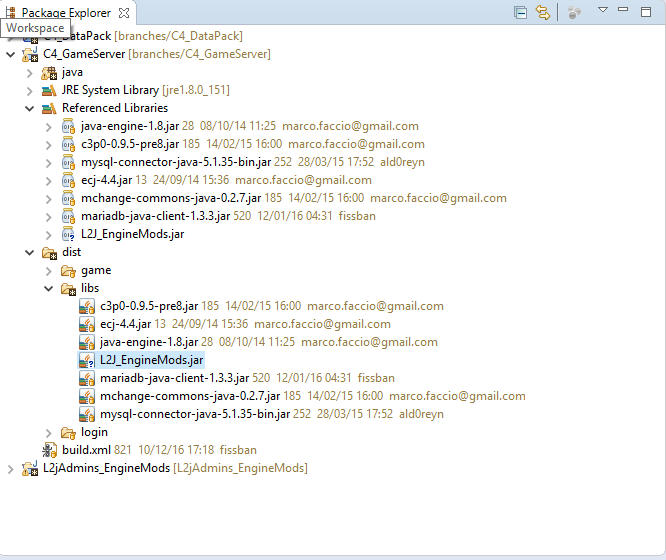Image resolution: width=666 pixels, height=560 pixels.
Task: Expand mariadb-java-client jar under Referenced Libraries
Action: 48,217
